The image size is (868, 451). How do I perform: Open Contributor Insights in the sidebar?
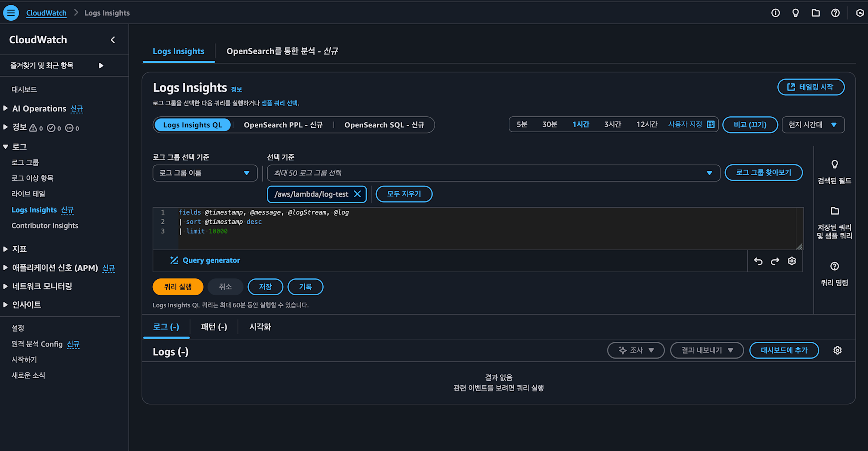(x=45, y=225)
